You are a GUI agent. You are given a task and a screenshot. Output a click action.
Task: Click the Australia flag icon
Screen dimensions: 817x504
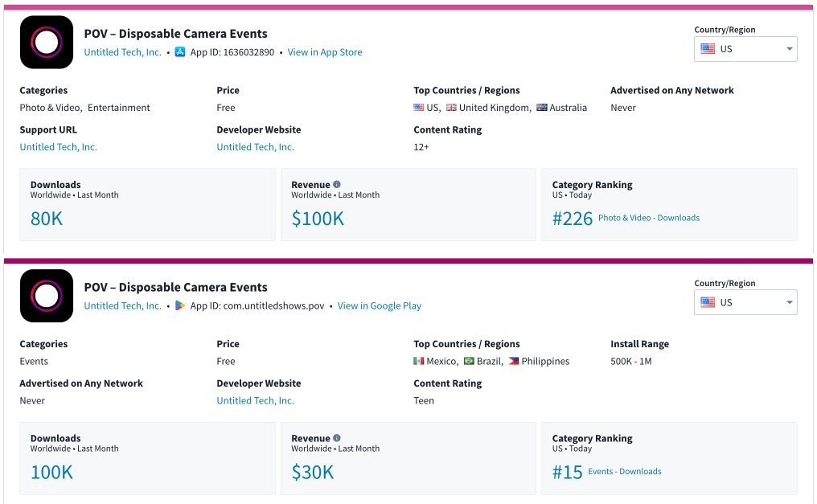click(542, 107)
